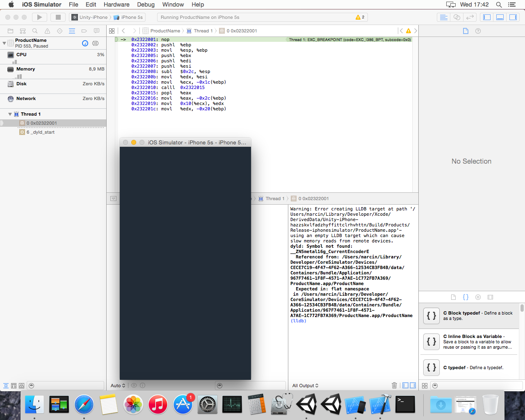This screenshot has width=525, height=420.
Task: Open the Auto variables scope dropdown
Action: (118, 386)
